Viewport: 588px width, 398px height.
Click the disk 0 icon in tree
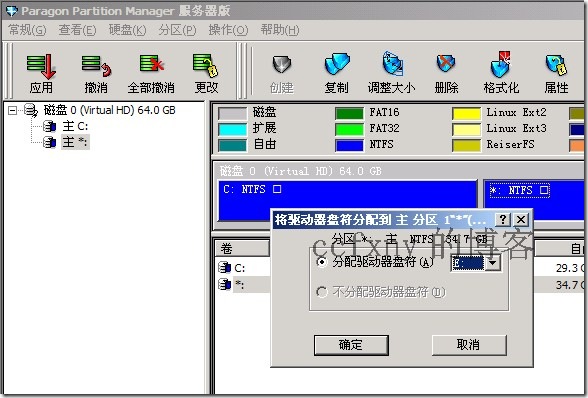(x=31, y=110)
